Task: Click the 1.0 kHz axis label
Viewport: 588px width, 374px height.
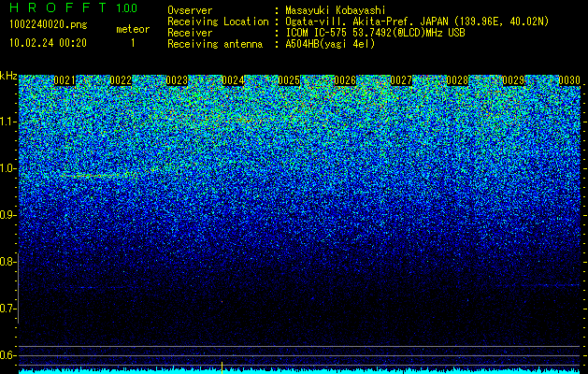Action: (x=7, y=168)
